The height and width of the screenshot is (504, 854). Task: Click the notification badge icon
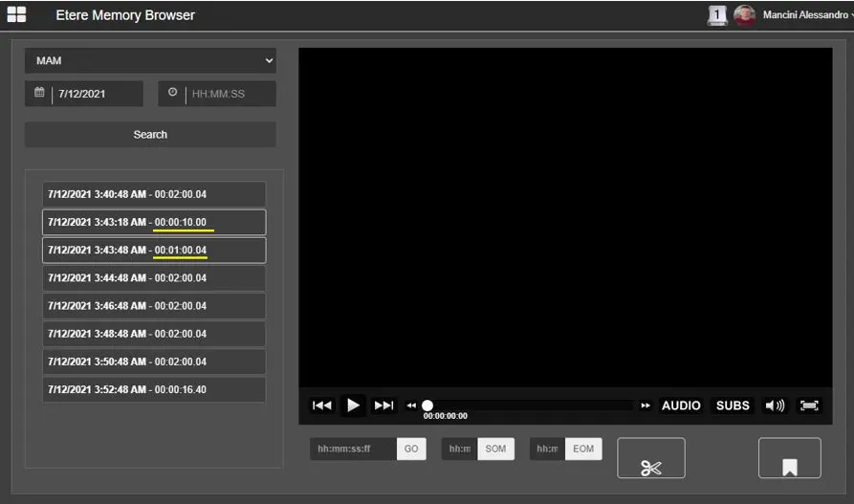coord(717,15)
